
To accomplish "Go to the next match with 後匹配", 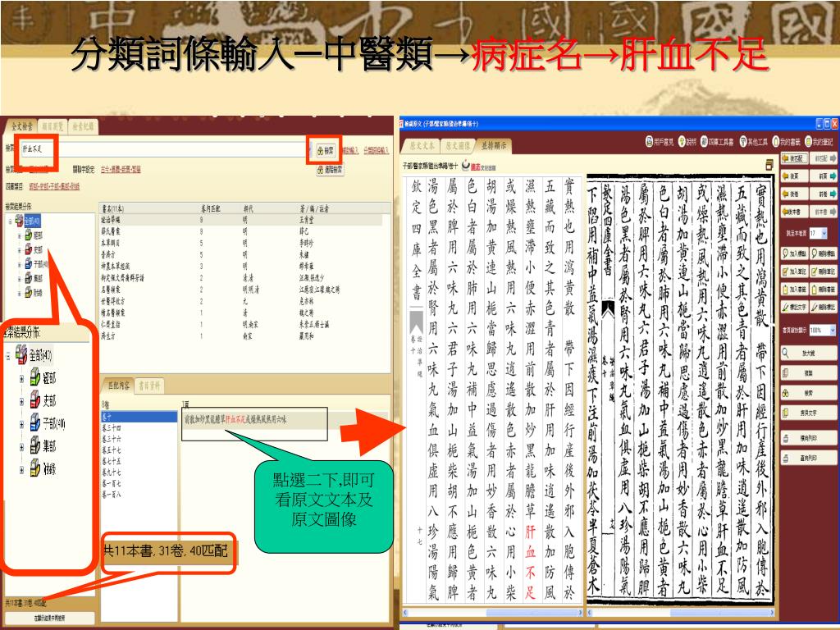I will [x=794, y=159].
